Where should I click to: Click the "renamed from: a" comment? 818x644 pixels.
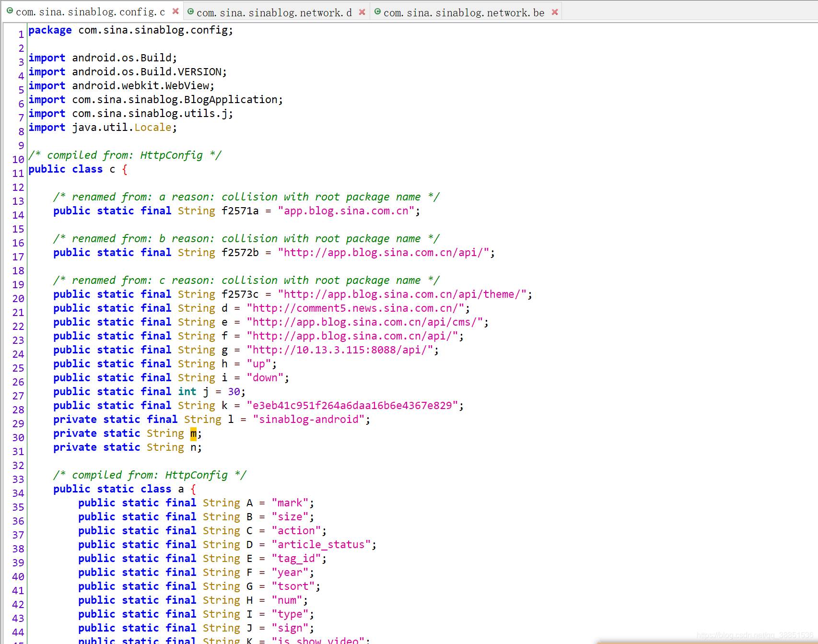(x=246, y=197)
